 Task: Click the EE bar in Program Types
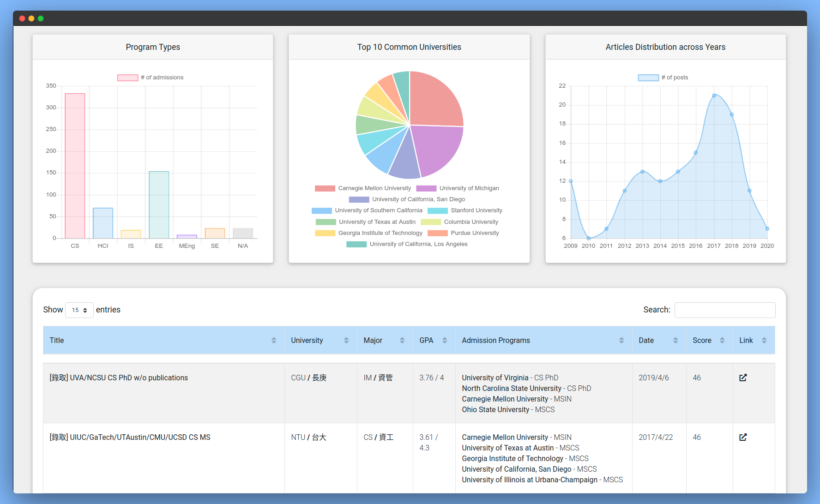pyautogui.click(x=159, y=205)
